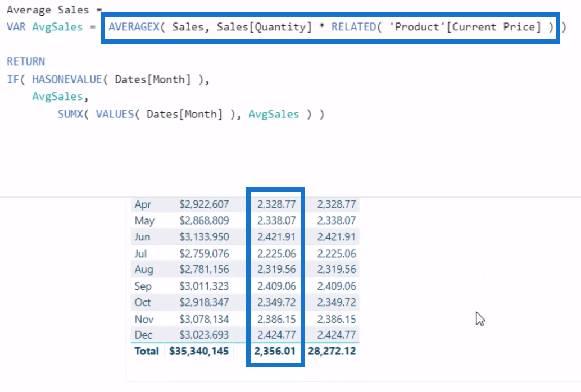The image size is (581, 392).
Task: Click the Apr month row label
Action: click(x=143, y=204)
